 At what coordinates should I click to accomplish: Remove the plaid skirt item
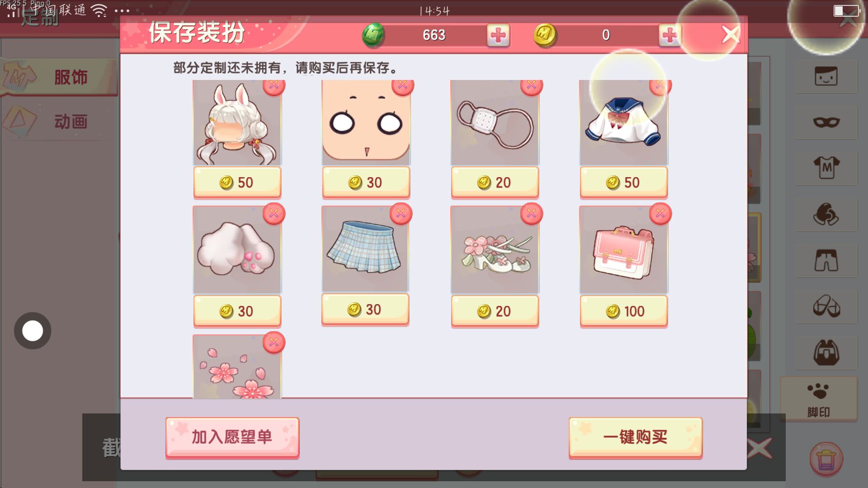401,213
